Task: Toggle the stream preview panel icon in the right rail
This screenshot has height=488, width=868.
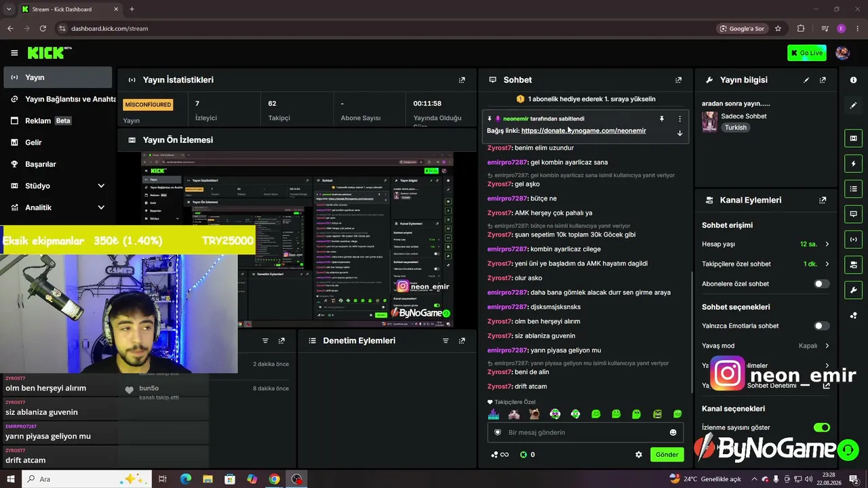Action: (x=853, y=138)
